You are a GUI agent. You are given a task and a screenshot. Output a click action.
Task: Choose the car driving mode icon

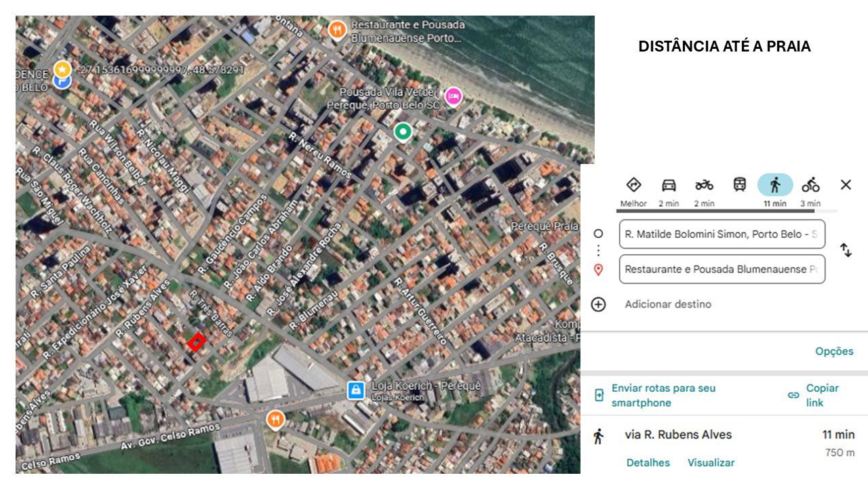[669, 185]
